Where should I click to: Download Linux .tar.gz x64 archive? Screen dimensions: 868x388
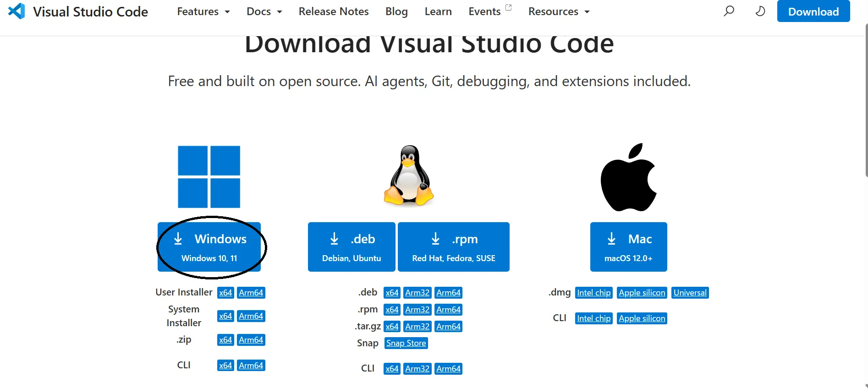[x=392, y=327]
